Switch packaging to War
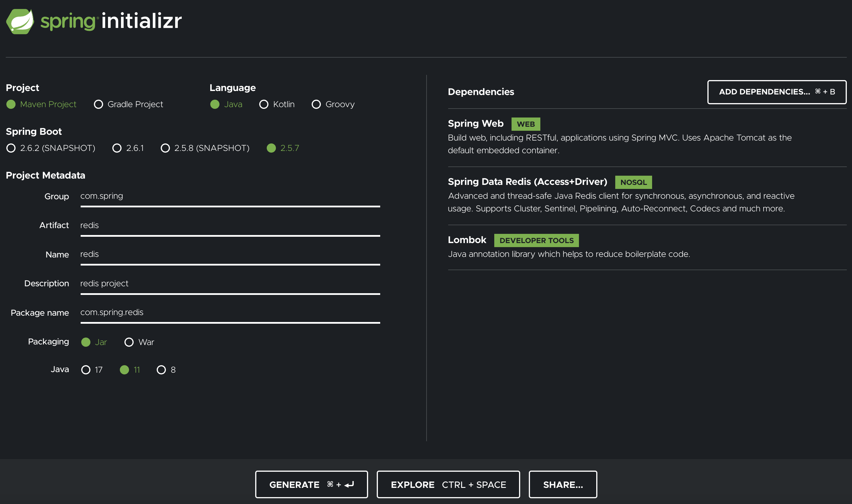Image resolution: width=852 pixels, height=504 pixels. point(129,342)
